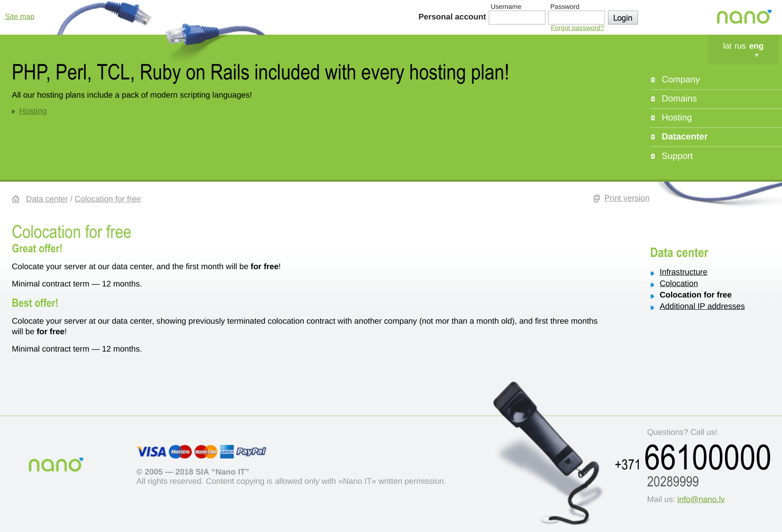Click the nano logo in the header
This screenshot has width=782, height=532.
click(744, 16)
